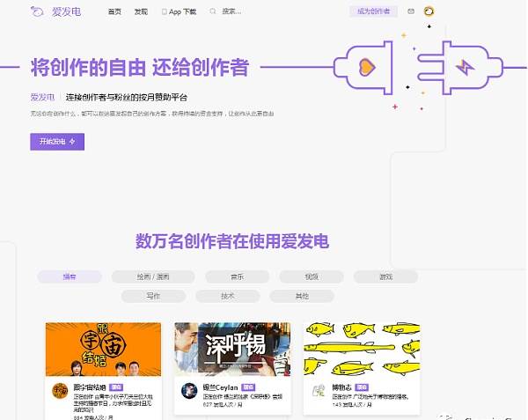528x420 pixels.
Task: Click the phone icon beside App 下载
Action: click(165, 11)
